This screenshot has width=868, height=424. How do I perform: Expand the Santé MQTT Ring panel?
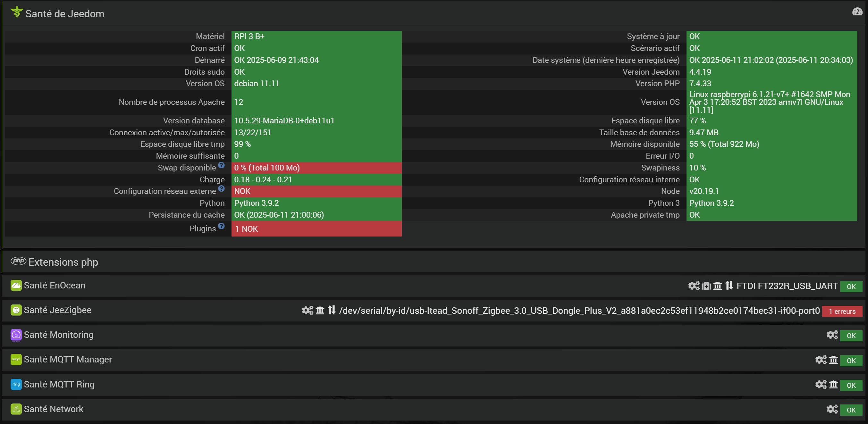[x=434, y=385]
